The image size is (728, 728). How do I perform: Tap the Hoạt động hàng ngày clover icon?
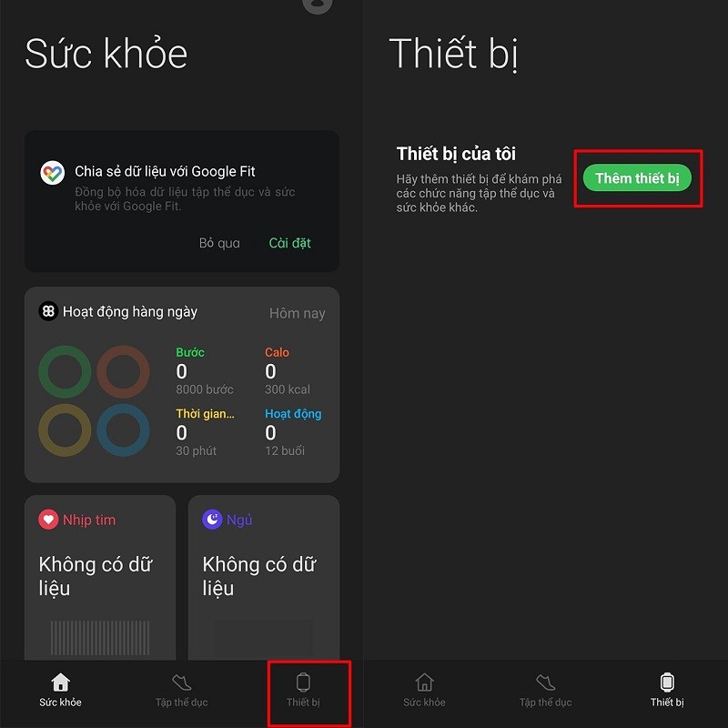coord(48,311)
